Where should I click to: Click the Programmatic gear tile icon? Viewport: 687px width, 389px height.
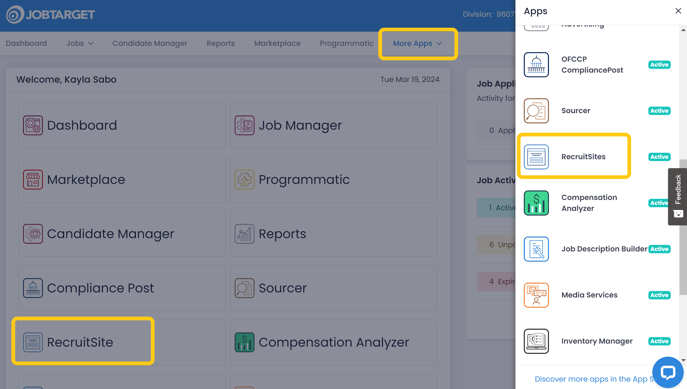(244, 180)
